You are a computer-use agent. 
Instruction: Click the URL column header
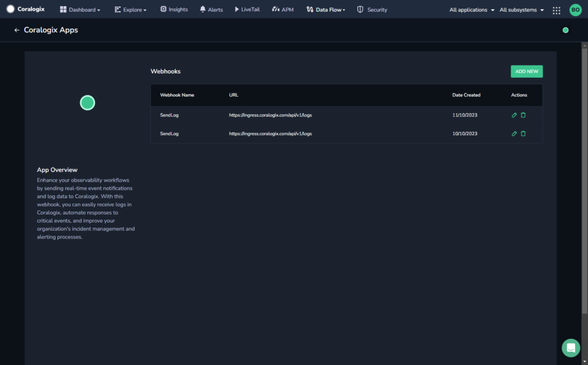(x=234, y=95)
